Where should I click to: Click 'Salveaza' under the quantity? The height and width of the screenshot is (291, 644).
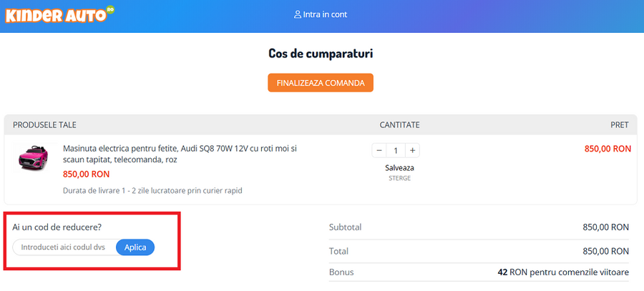(x=399, y=167)
